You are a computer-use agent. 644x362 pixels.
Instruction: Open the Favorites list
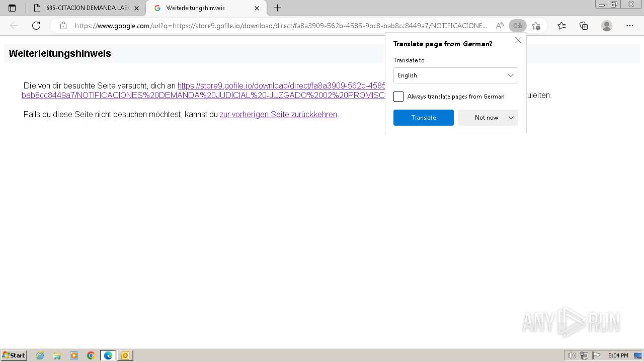561,26
